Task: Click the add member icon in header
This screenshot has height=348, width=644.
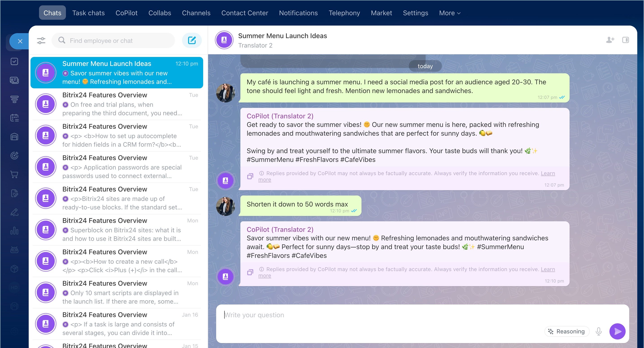Action: click(x=610, y=40)
